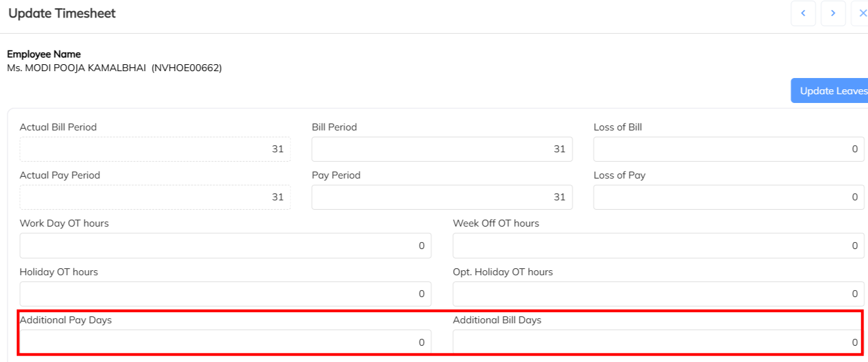Focus the Actual Bill Period field
868x362 pixels.
click(155, 149)
